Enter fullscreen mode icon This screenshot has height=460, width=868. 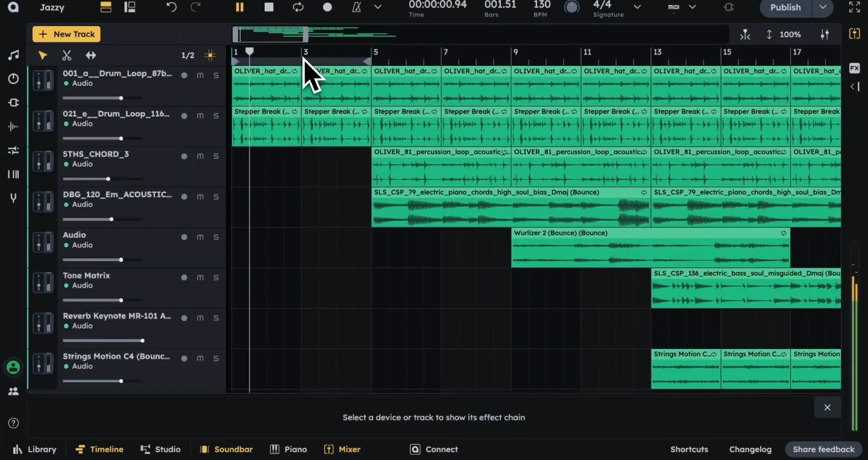pyautogui.click(x=854, y=7)
